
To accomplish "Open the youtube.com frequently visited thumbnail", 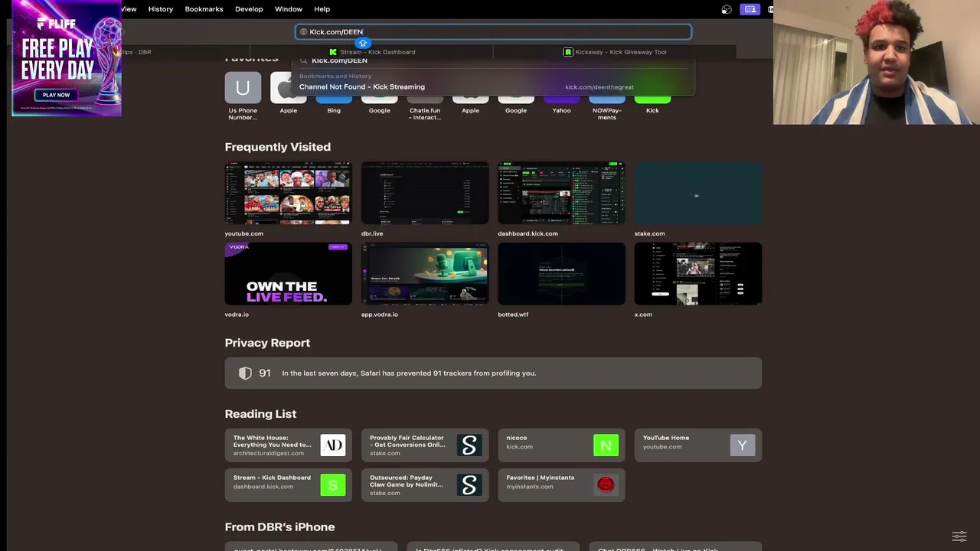I will pyautogui.click(x=289, y=193).
